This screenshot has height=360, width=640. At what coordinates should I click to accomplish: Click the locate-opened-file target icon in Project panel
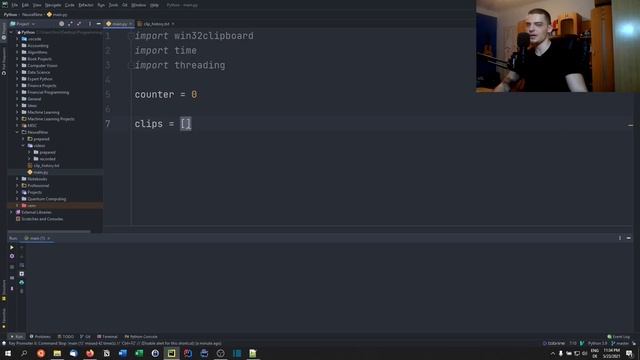[x=61, y=24]
